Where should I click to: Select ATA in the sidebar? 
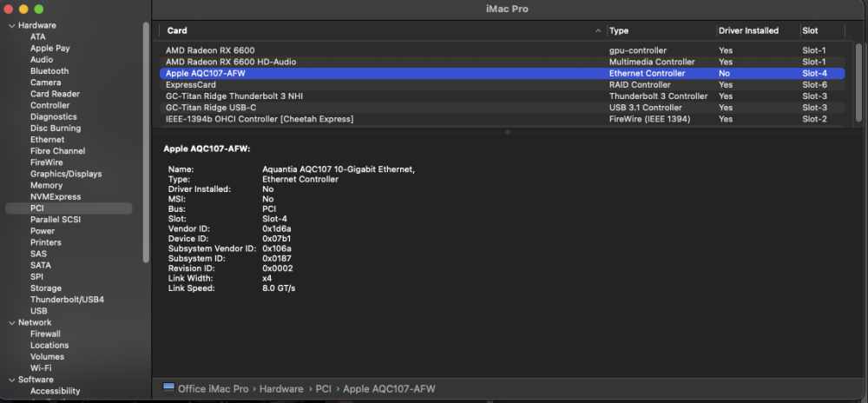click(38, 36)
